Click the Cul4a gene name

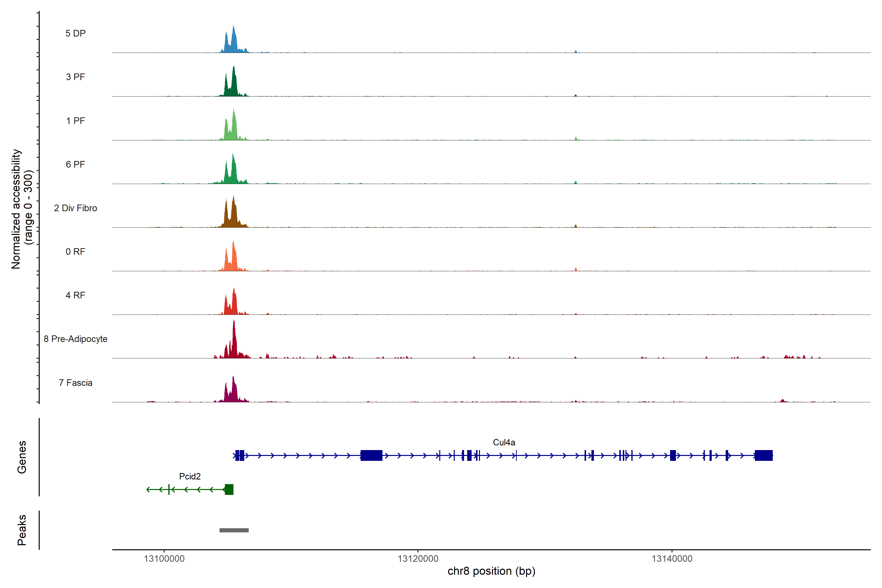point(504,442)
